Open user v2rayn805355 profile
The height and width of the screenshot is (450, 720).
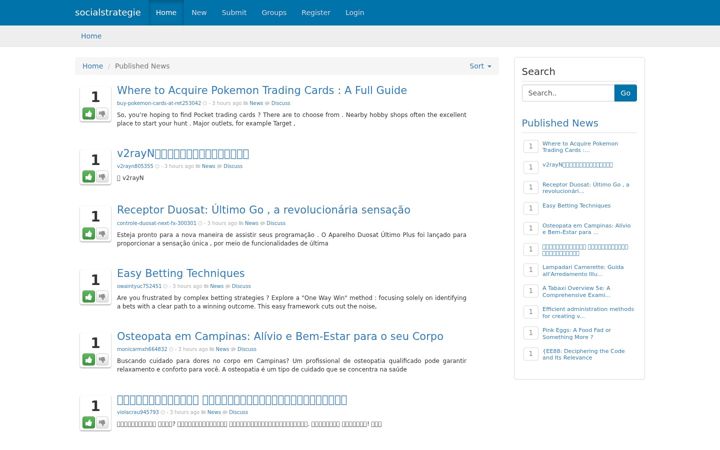[135, 166]
